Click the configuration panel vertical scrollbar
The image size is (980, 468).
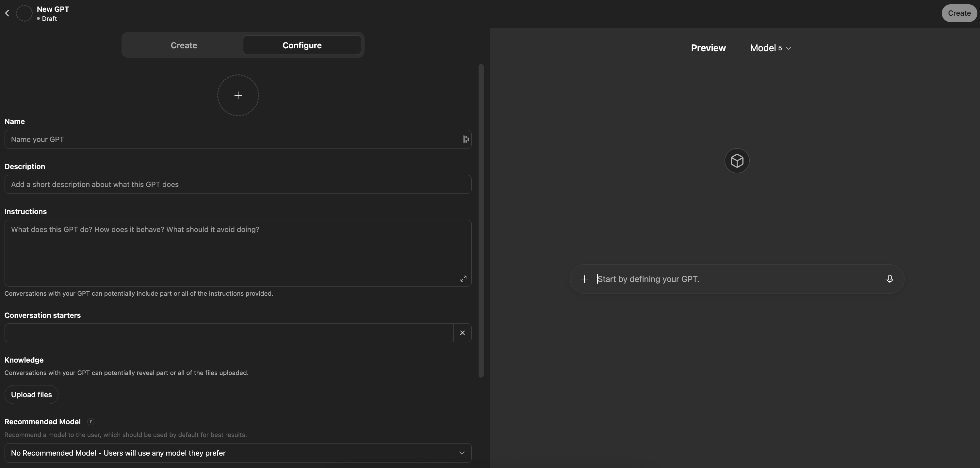[481, 221]
